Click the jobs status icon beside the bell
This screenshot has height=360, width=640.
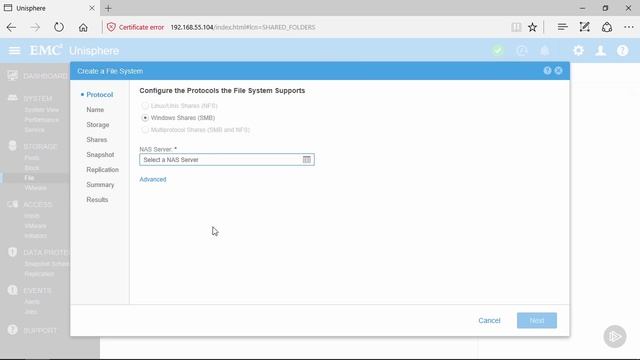[522, 51]
